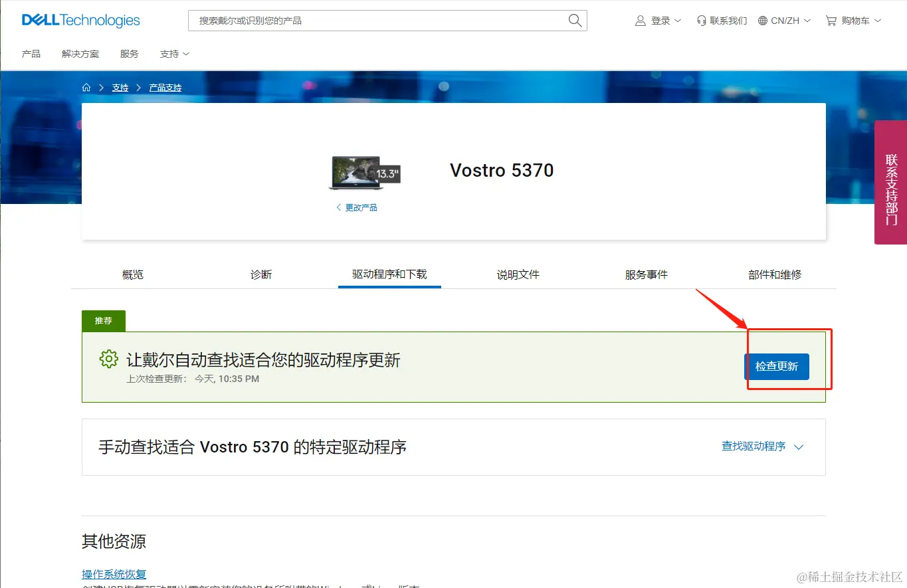The height and width of the screenshot is (588, 907).
Task: Open the 登录 dropdown
Action: [x=658, y=21]
